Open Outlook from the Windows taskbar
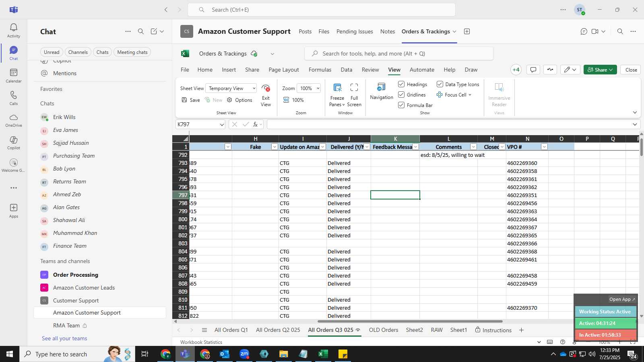The height and width of the screenshot is (362, 644). pos(225,354)
